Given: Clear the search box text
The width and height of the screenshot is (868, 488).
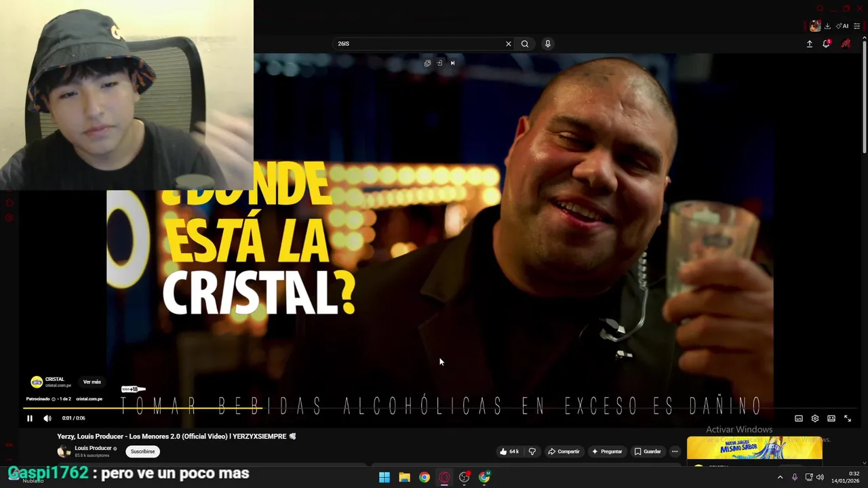Looking at the screenshot, I should click(509, 43).
